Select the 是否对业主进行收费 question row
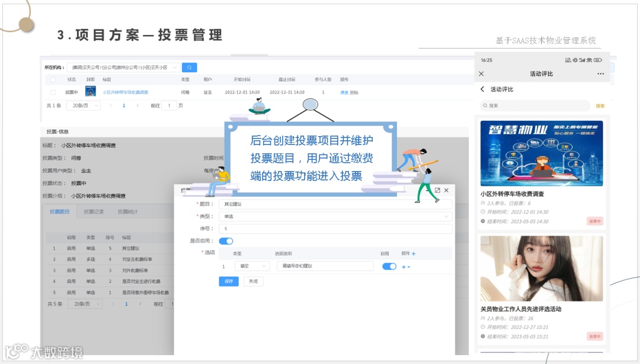The height and width of the screenshot is (364, 640). click(110, 281)
